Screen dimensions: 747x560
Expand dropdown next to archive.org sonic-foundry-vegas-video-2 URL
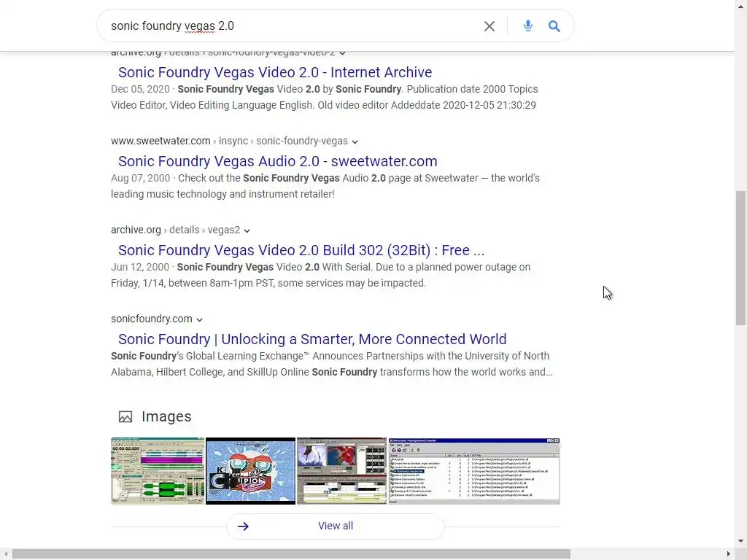343,52
